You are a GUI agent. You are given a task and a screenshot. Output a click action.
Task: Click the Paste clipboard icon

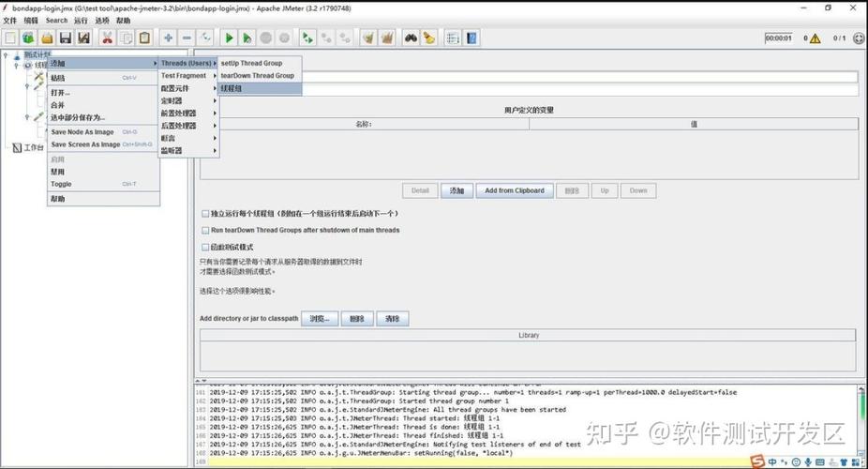(144, 38)
